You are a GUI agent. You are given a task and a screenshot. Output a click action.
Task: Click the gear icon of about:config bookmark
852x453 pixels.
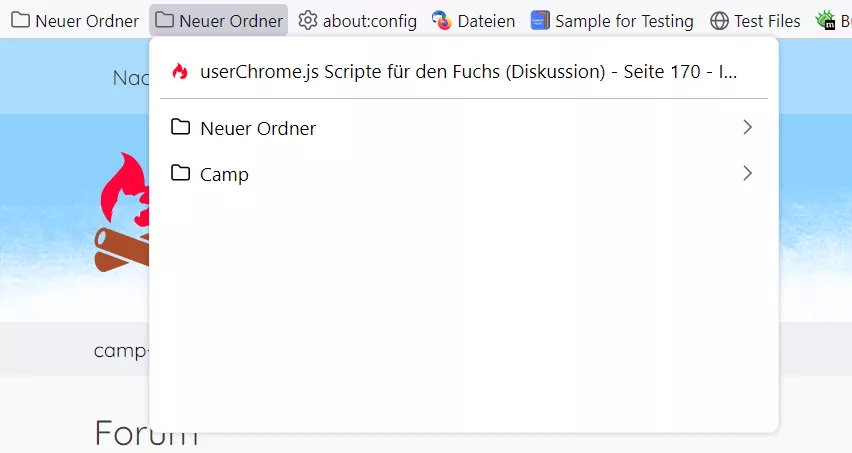point(308,21)
